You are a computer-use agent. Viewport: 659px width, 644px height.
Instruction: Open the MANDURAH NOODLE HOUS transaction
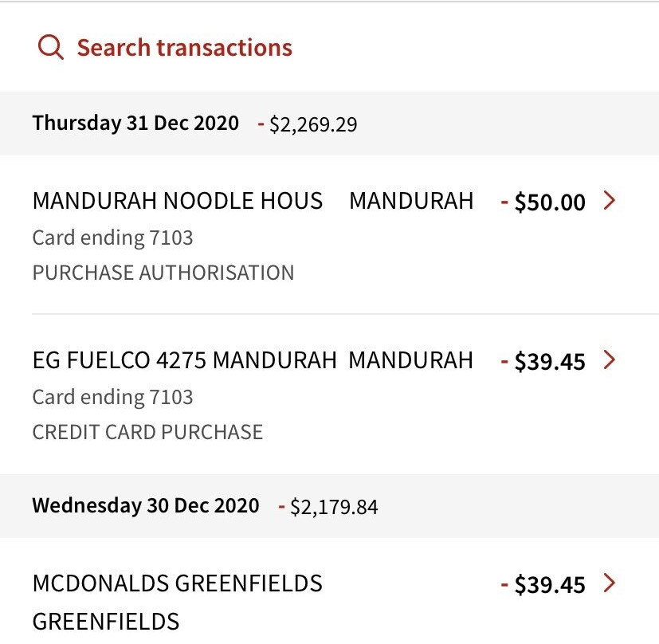pos(330,234)
